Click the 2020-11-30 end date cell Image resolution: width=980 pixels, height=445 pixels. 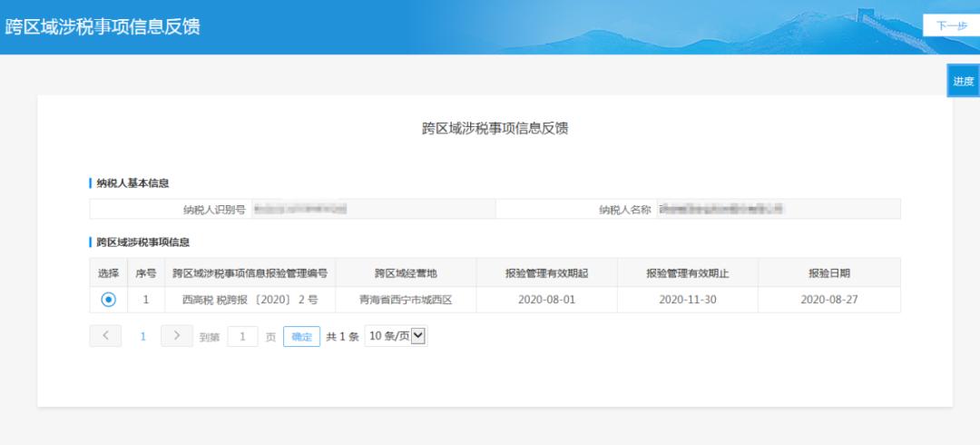coord(687,300)
